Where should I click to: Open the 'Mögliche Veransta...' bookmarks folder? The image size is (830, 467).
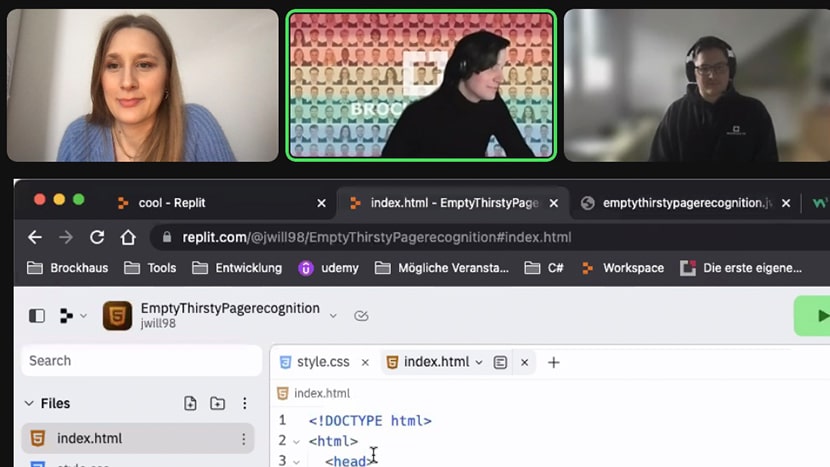click(x=441, y=268)
